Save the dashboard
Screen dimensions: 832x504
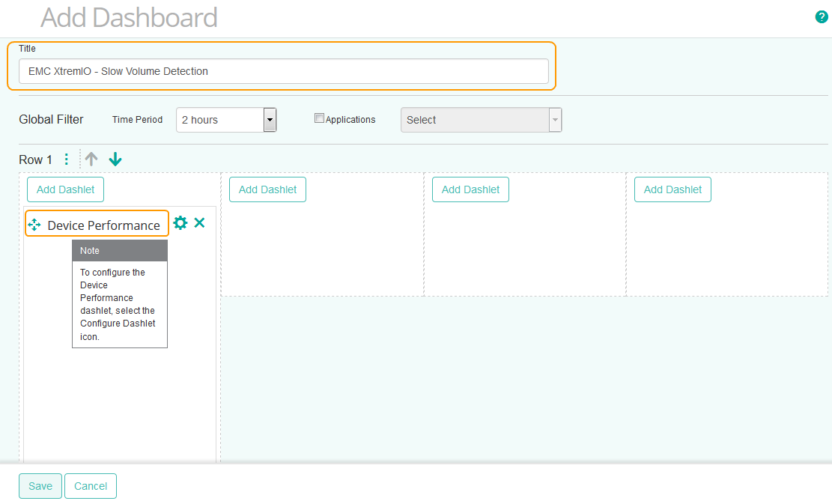40,486
